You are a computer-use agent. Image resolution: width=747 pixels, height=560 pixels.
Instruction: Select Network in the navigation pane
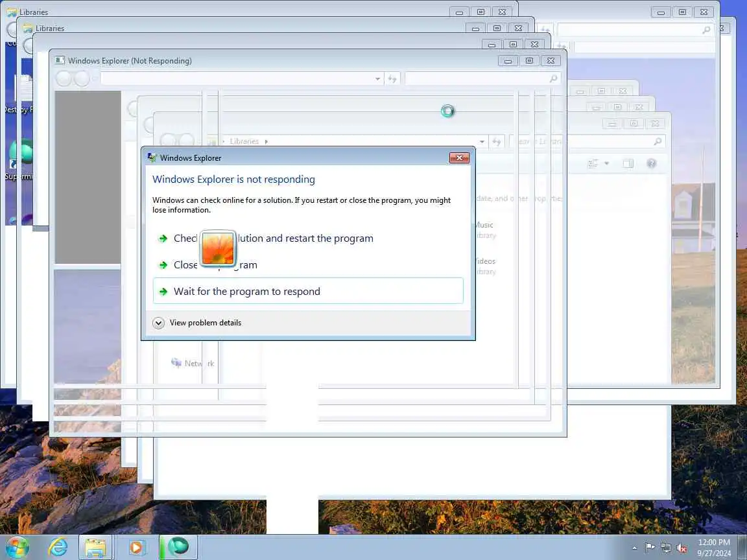[193, 364]
